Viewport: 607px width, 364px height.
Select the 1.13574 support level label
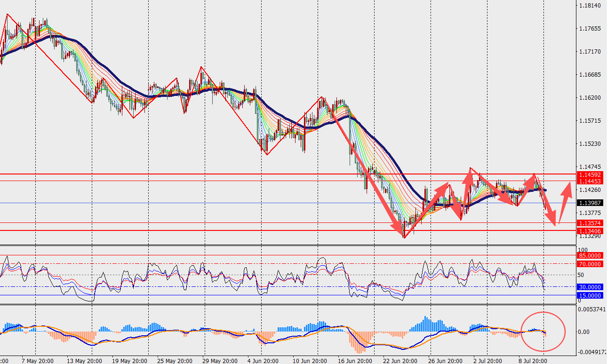tap(590, 223)
